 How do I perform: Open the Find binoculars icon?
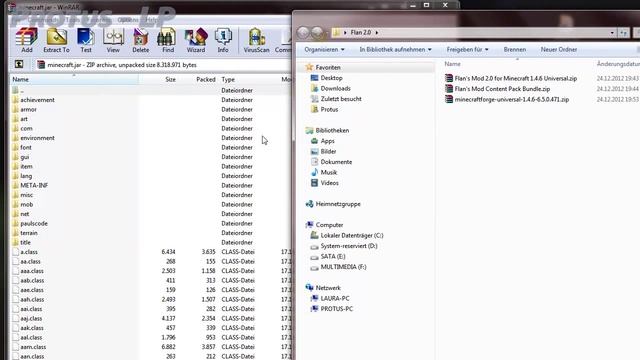[168, 40]
